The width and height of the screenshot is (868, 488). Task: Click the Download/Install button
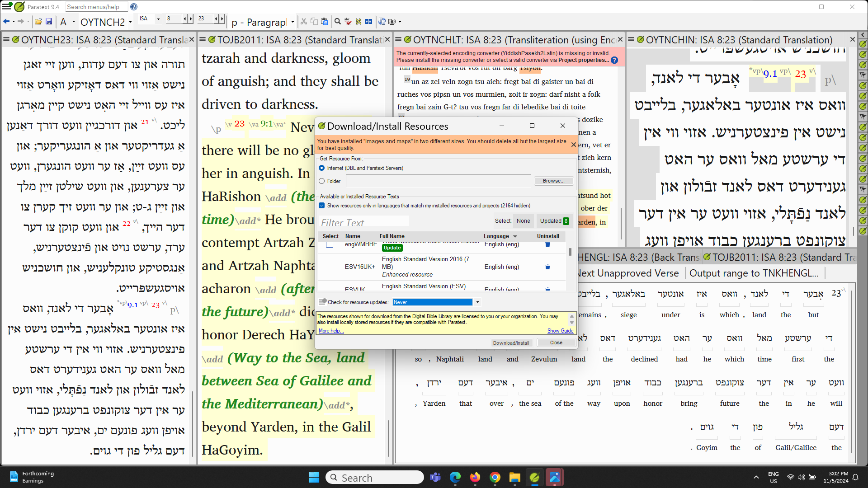click(x=511, y=343)
